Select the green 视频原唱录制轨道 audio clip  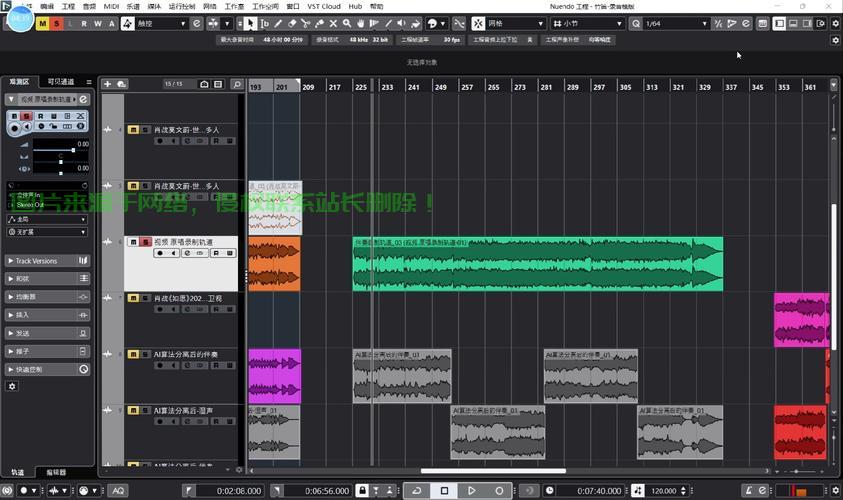(538, 264)
